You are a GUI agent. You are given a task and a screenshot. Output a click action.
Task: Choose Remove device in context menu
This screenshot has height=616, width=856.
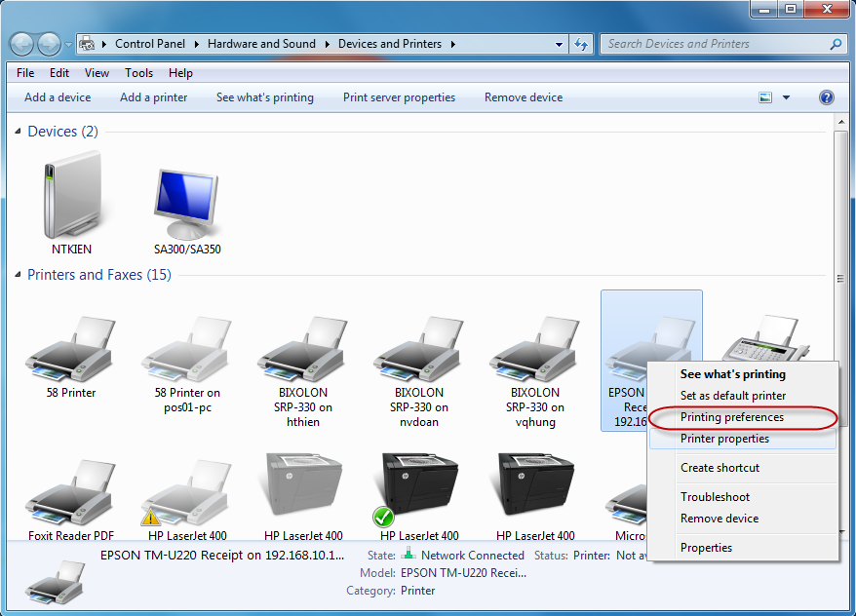743,519
